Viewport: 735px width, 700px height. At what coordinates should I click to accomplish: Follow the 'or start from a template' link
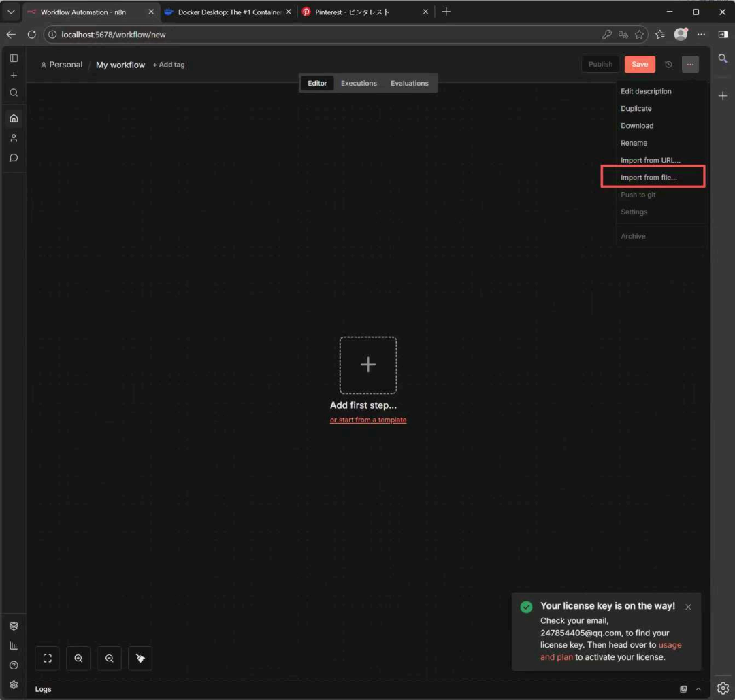click(368, 420)
